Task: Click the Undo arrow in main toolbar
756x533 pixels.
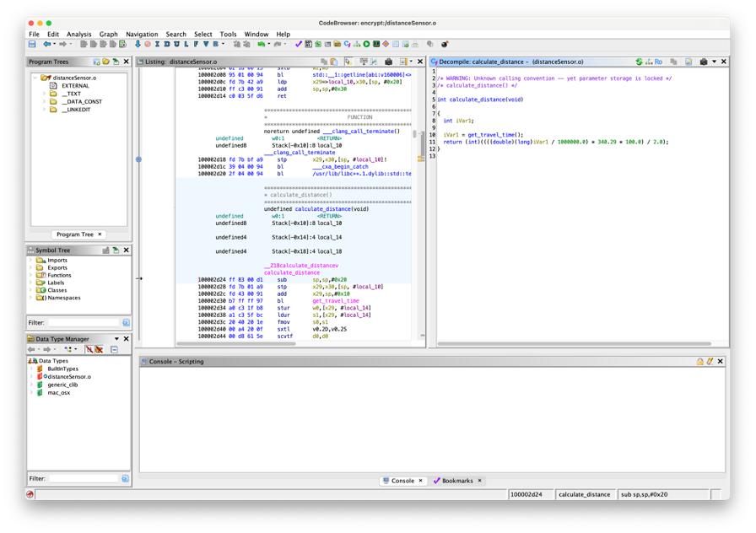Action: click(x=262, y=44)
